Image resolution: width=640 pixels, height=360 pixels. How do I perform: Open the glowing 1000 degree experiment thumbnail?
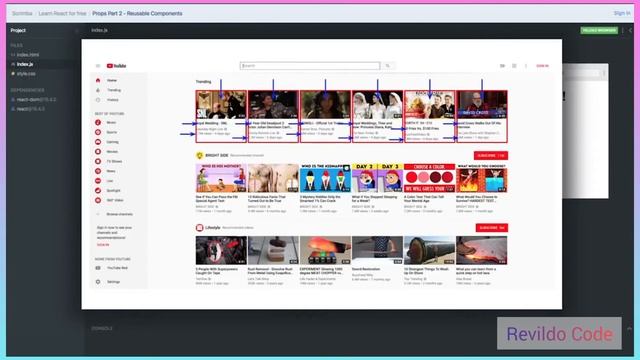pos(325,250)
